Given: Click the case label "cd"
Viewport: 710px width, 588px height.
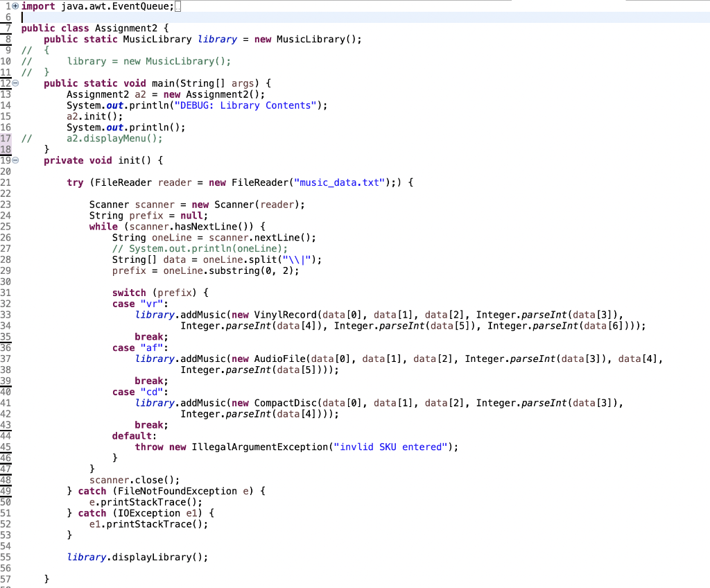Looking at the screenshot, I should pos(151,391).
